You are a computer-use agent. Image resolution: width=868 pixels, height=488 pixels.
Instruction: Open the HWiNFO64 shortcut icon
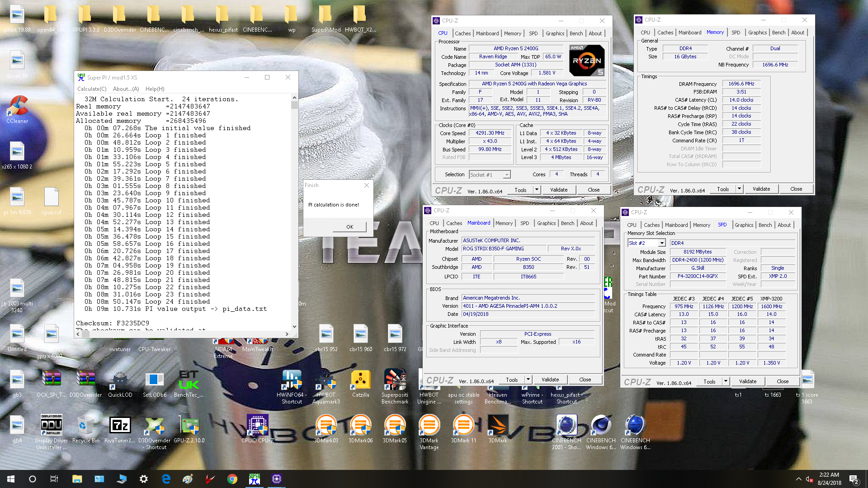click(292, 386)
